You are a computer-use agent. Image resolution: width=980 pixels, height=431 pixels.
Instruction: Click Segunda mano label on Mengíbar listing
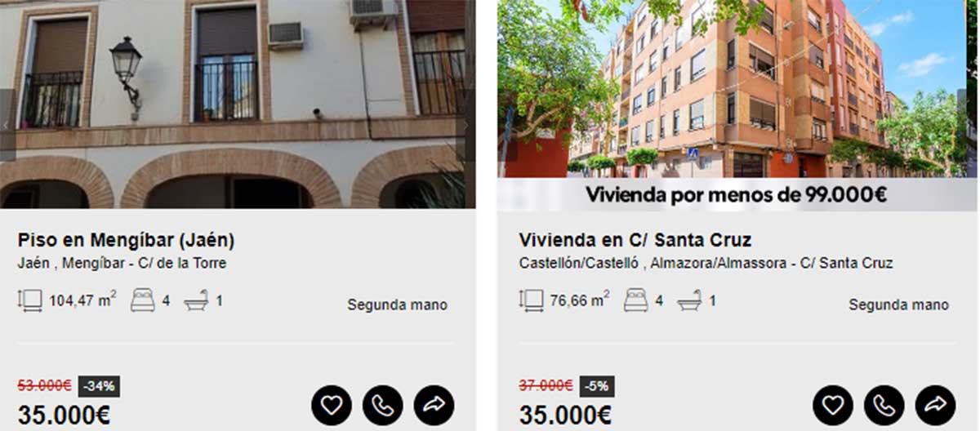click(x=397, y=304)
